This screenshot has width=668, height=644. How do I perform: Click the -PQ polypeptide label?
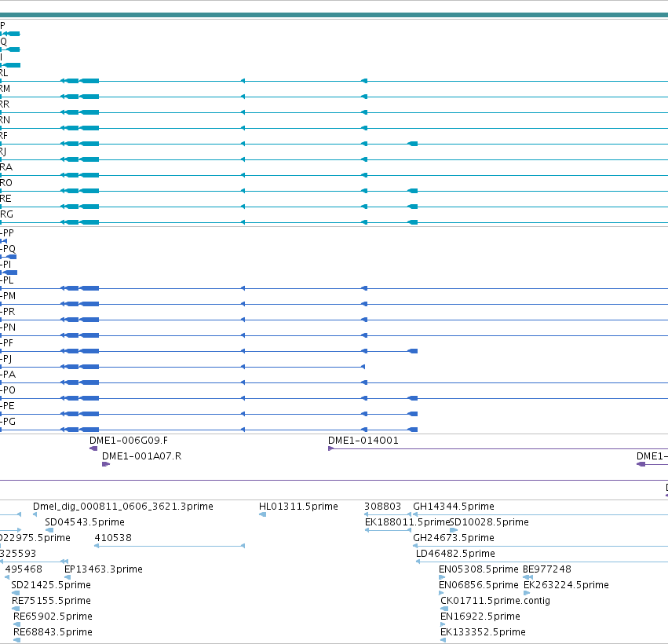click(8, 249)
